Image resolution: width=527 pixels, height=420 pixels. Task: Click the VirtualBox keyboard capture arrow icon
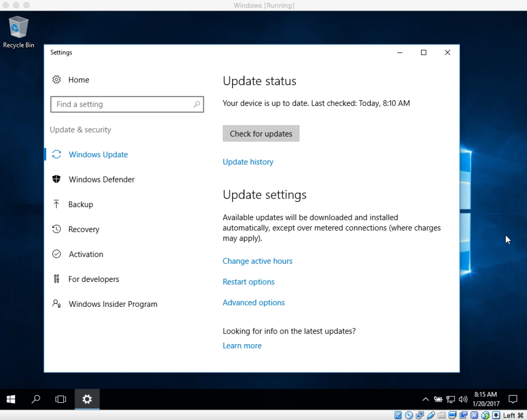point(496,415)
